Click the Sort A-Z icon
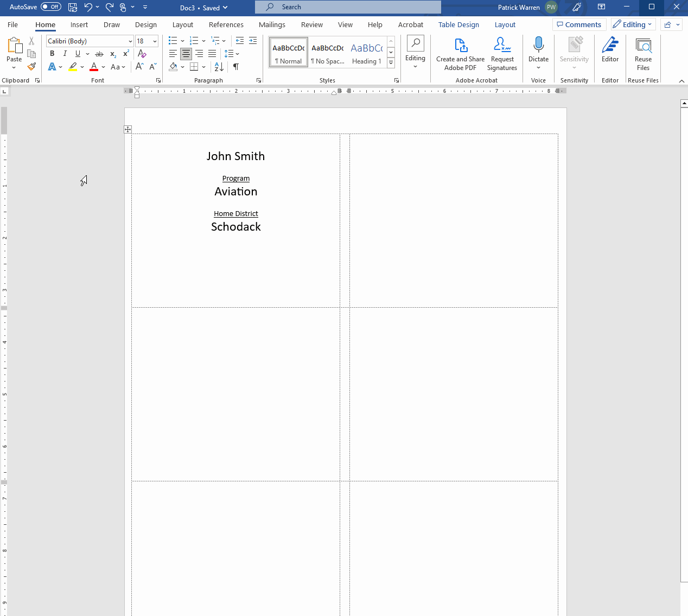The height and width of the screenshot is (616, 688). tap(219, 67)
